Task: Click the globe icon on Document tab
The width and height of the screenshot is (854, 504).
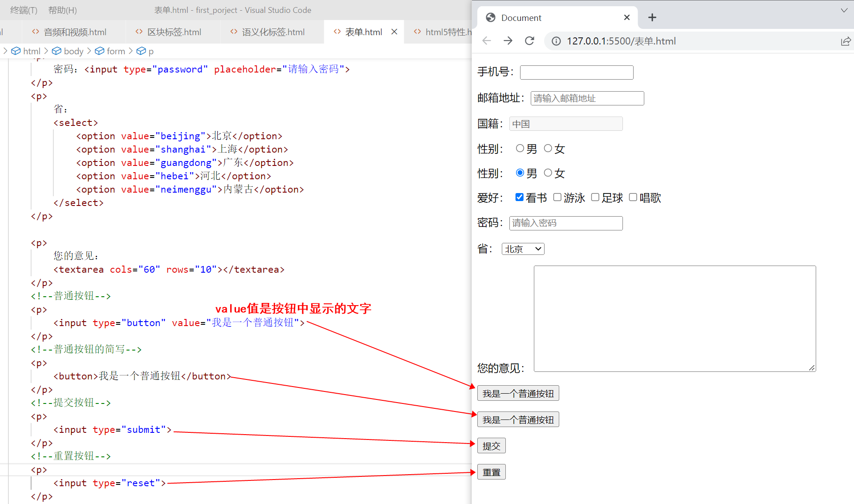Action: coord(491,17)
